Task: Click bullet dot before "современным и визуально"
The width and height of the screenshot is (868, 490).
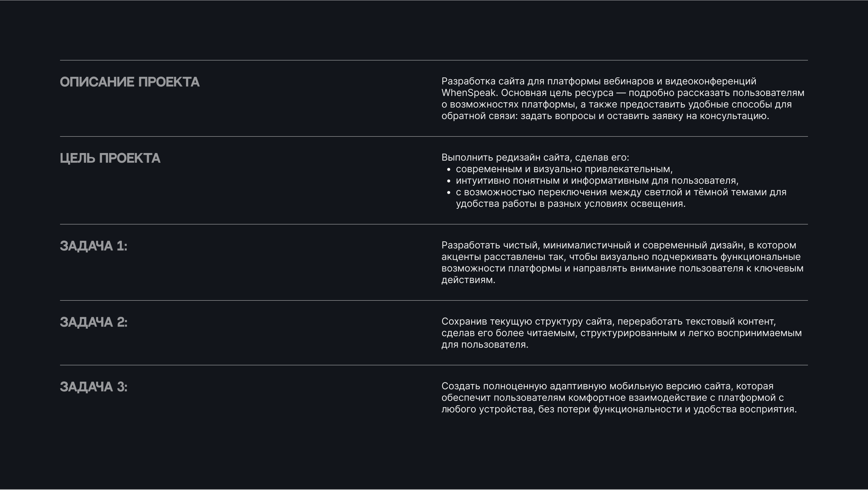Action: (448, 170)
